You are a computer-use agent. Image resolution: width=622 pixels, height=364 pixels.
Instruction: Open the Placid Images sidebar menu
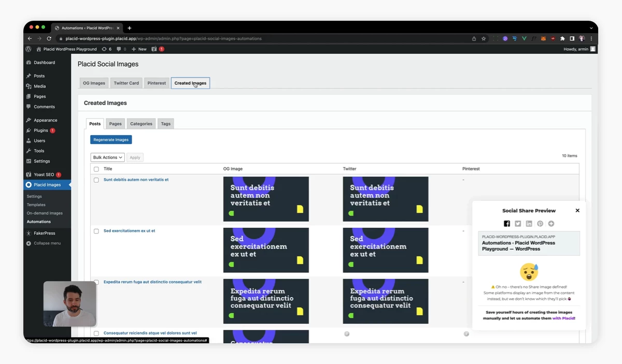pos(47,185)
